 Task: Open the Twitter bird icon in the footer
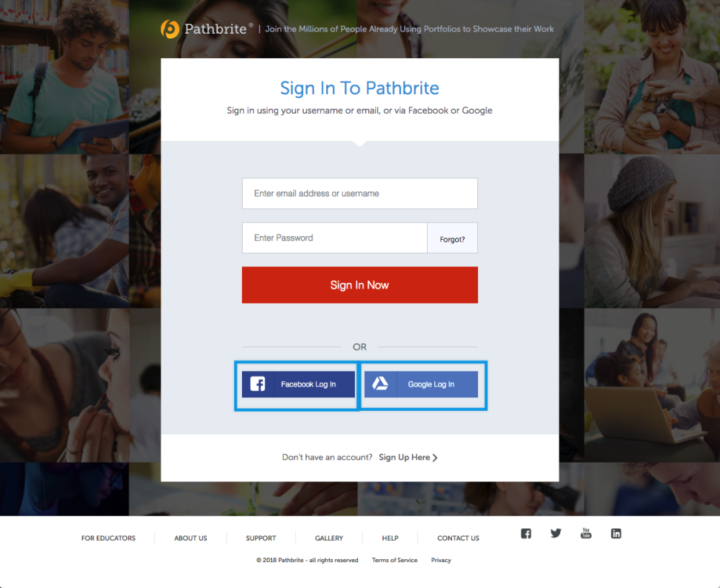click(556, 533)
